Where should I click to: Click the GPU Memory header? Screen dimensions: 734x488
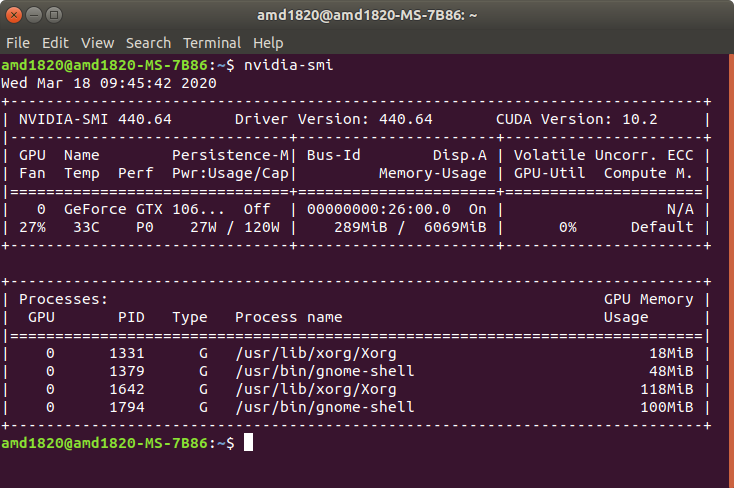(x=648, y=299)
